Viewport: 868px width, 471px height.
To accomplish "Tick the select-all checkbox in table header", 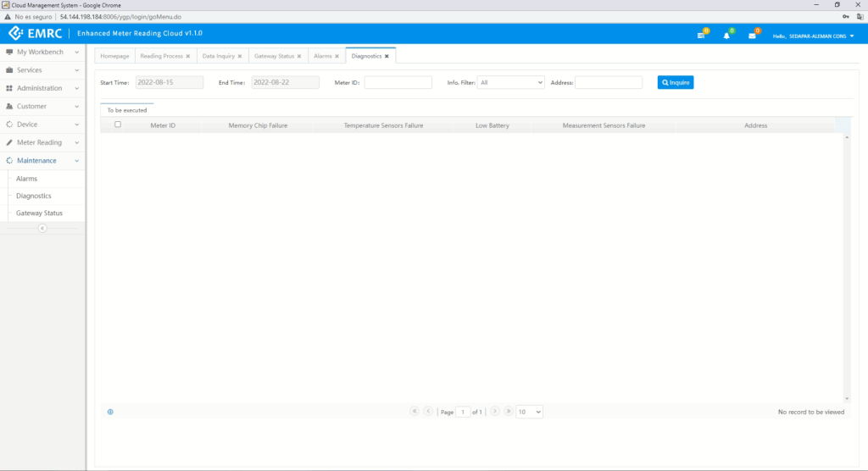I will (118, 125).
